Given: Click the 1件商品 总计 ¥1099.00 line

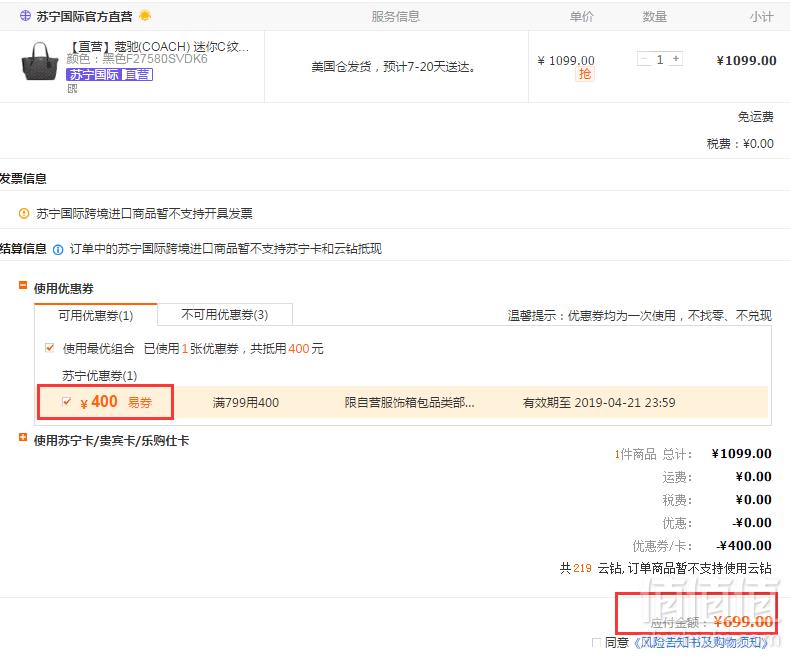Looking at the screenshot, I should click(693, 454).
